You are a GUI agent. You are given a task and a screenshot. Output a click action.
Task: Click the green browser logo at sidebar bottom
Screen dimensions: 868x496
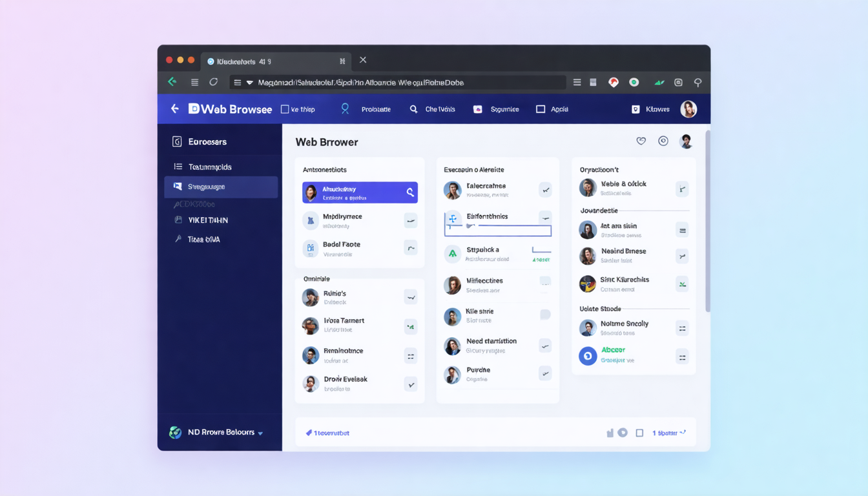tap(176, 433)
